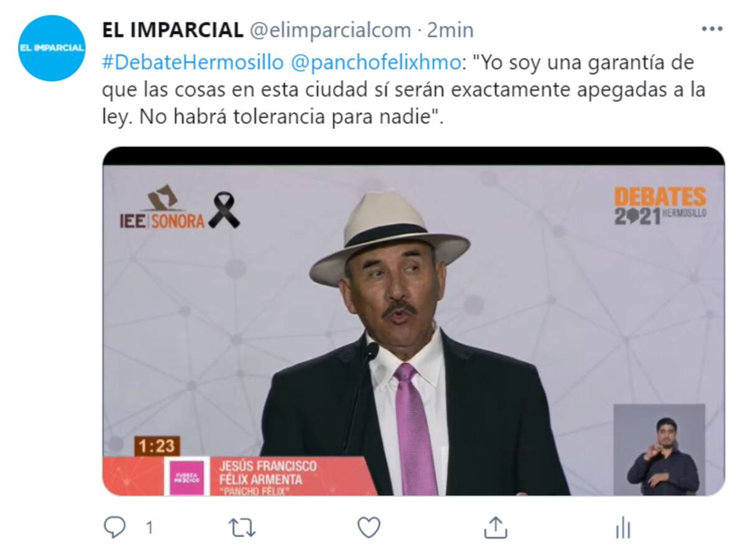747x560 pixels.
Task: Retweet this post using the arrows icon
Action: coord(242,528)
